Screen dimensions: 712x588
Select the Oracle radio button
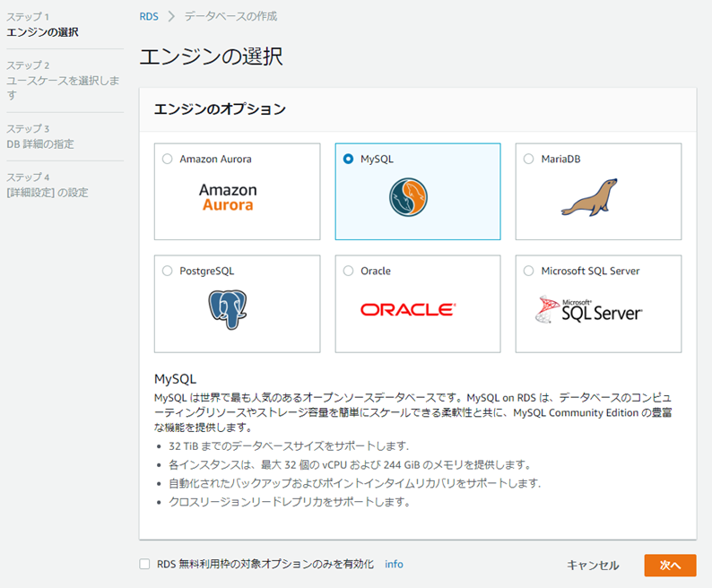(x=348, y=271)
